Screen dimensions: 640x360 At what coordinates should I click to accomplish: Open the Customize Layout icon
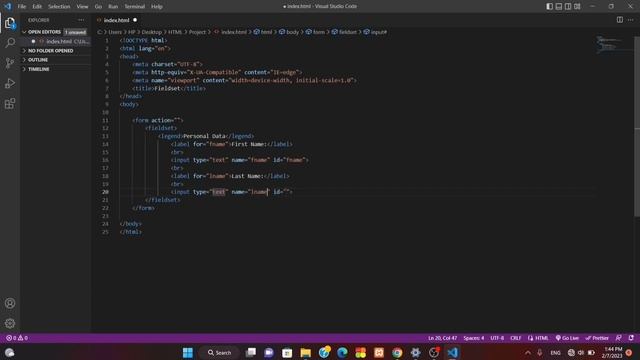pyautogui.click(x=577, y=7)
